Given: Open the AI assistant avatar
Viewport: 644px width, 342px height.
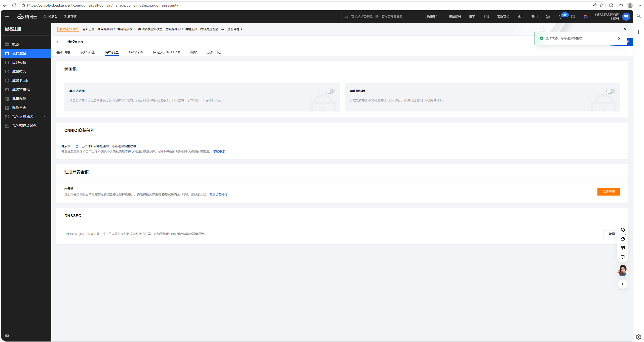Looking at the screenshot, I should (x=623, y=271).
